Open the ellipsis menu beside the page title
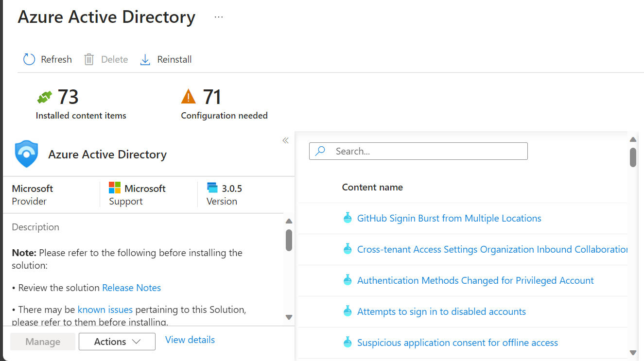The image size is (644, 361). 219,17
